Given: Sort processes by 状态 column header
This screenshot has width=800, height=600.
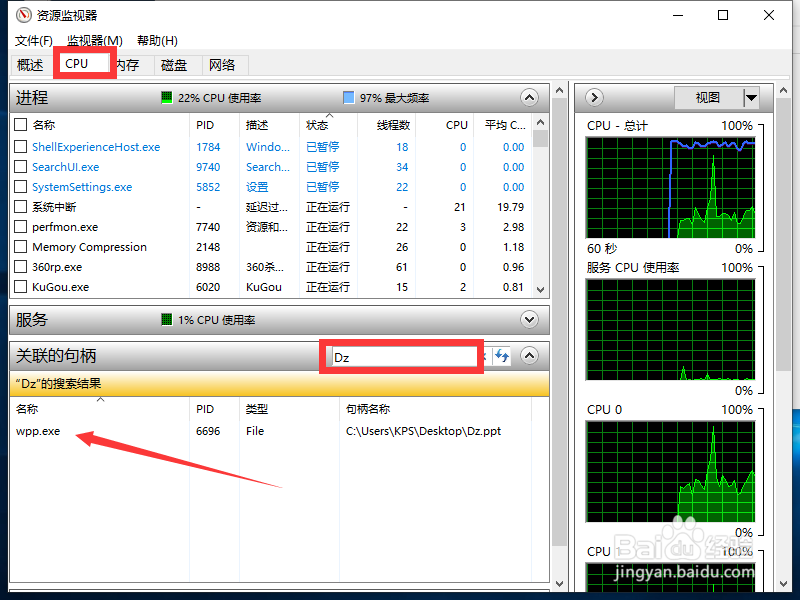Looking at the screenshot, I should click(x=329, y=125).
